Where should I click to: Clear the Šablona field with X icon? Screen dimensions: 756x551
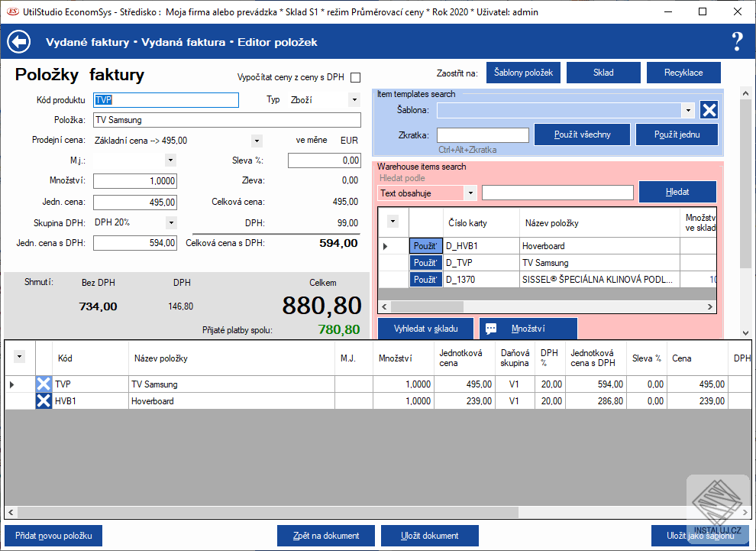[x=709, y=110]
